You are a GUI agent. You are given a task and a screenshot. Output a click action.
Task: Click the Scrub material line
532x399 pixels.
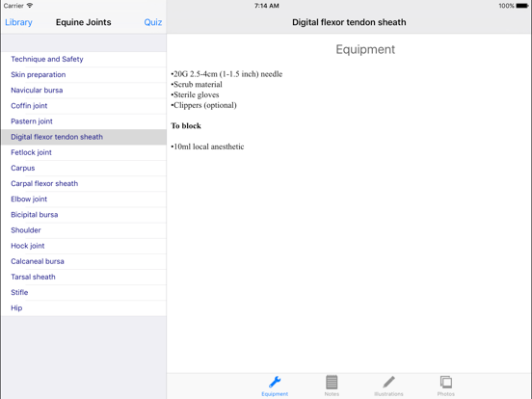click(197, 85)
